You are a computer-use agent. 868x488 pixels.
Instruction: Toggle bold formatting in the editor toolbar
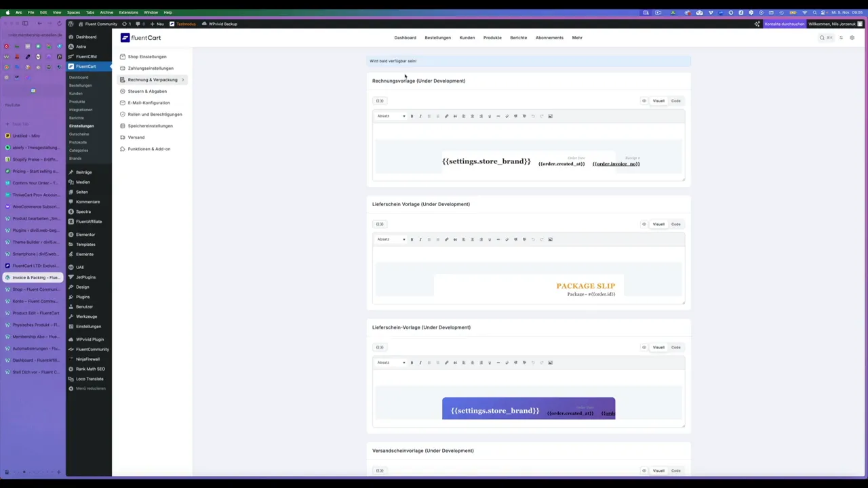pyautogui.click(x=412, y=116)
